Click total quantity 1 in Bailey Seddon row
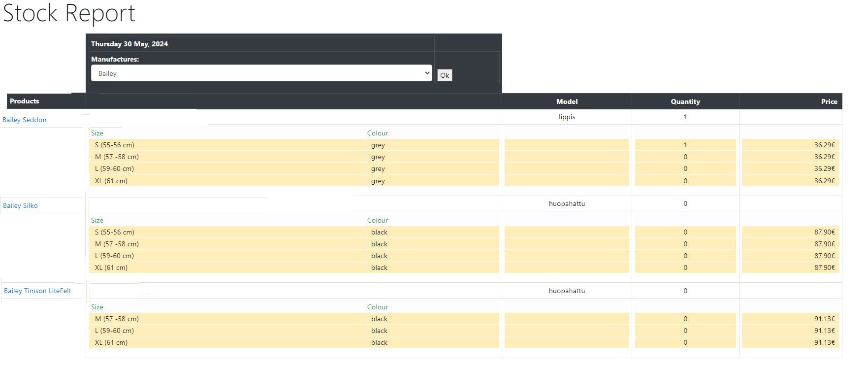Screen dimensions: 868x367 coord(685,117)
